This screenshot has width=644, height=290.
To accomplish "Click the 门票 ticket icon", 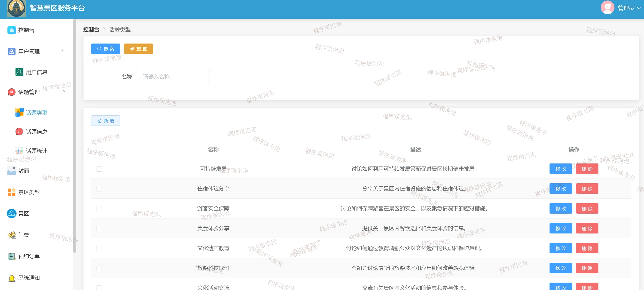I will point(11,235).
